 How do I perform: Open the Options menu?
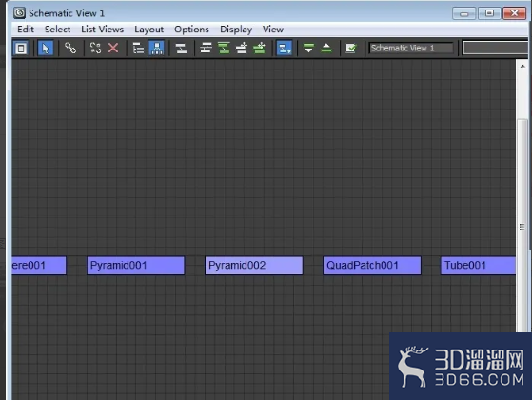pyautogui.click(x=191, y=30)
